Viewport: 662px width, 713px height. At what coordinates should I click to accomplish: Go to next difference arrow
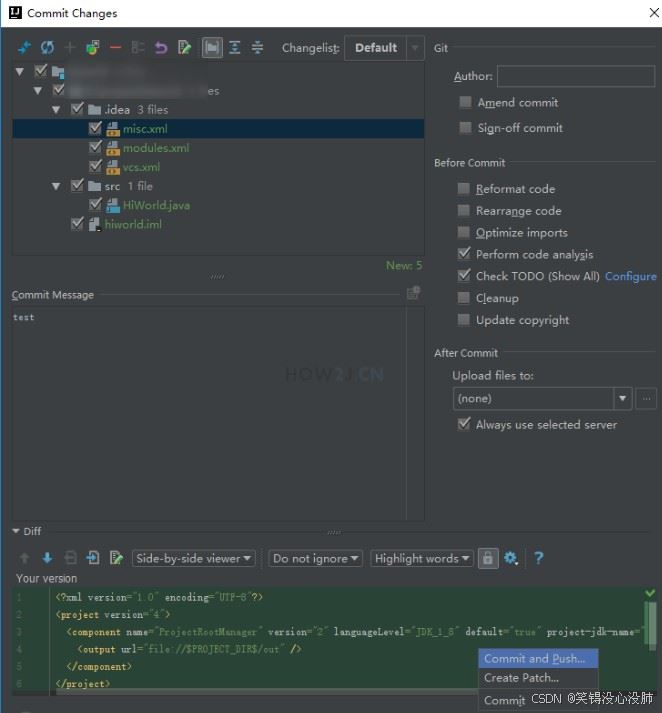[x=47, y=558]
